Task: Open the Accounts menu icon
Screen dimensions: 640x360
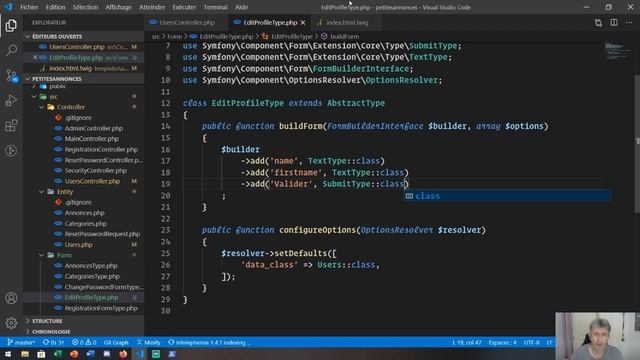Action: pyautogui.click(x=11, y=298)
